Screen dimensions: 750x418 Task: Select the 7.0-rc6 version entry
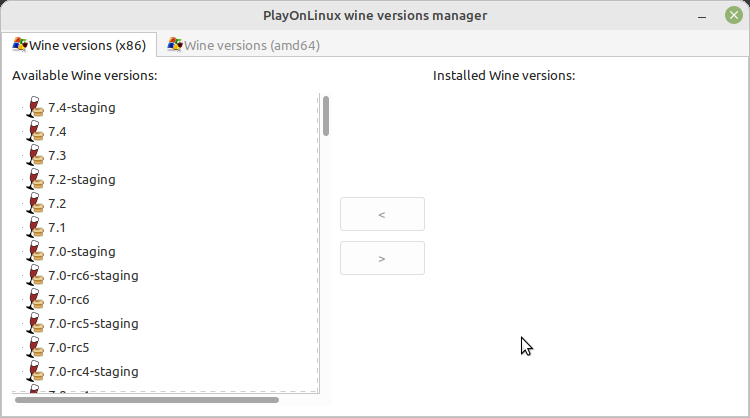pyautogui.click(x=68, y=299)
